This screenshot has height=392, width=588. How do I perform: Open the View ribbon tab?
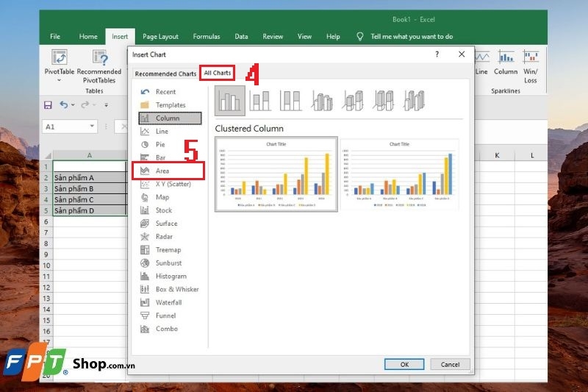304,36
